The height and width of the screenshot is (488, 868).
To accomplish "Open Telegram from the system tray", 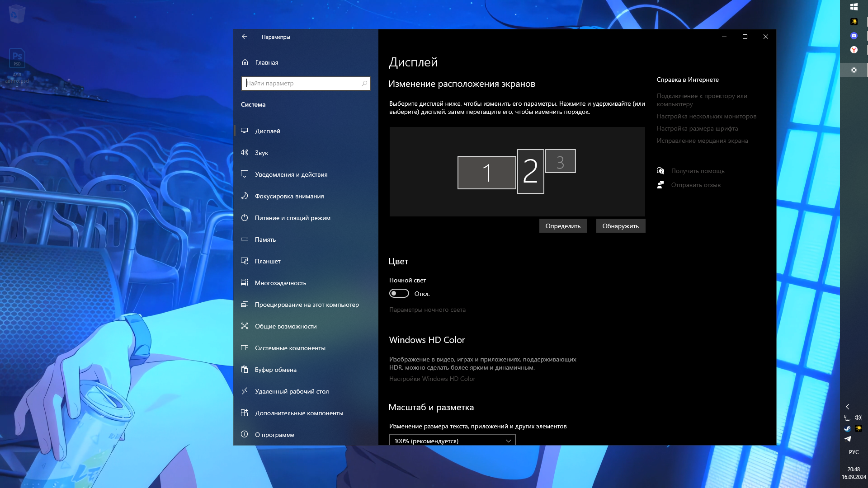I will pyautogui.click(x=848, y=439).
